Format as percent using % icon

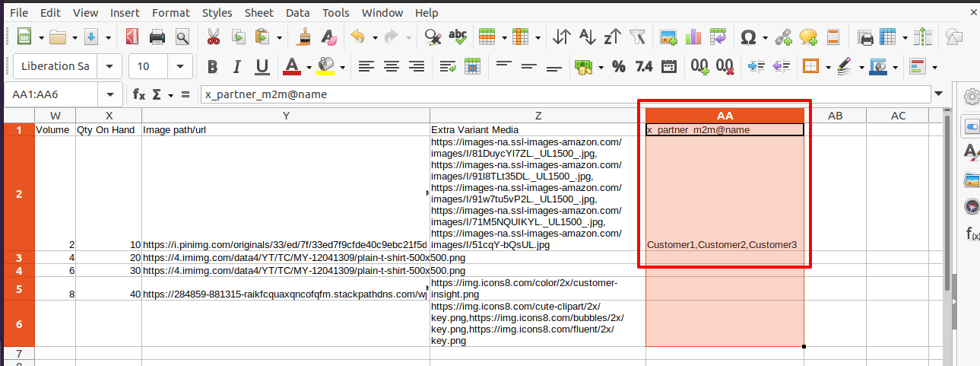click(619, 66)
